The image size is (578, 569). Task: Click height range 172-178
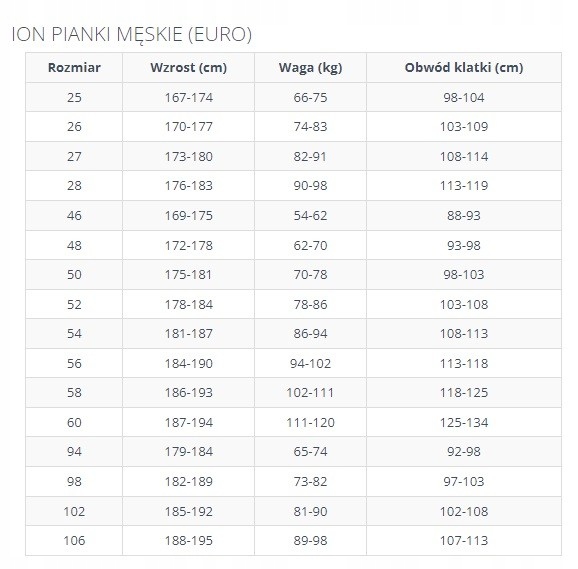tap(188, 245)
